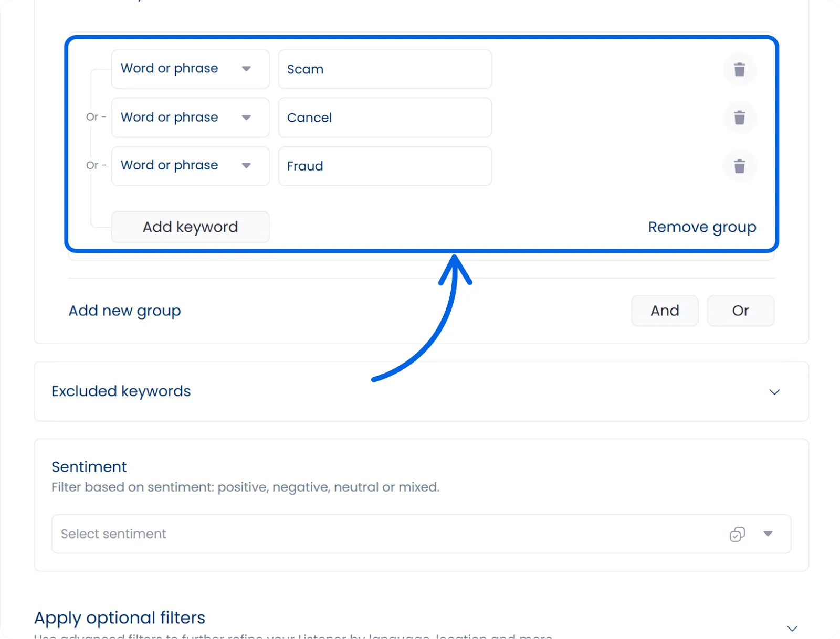
Task: Open the Select sentiment dropdown arrow
Action: coord(768,534)
